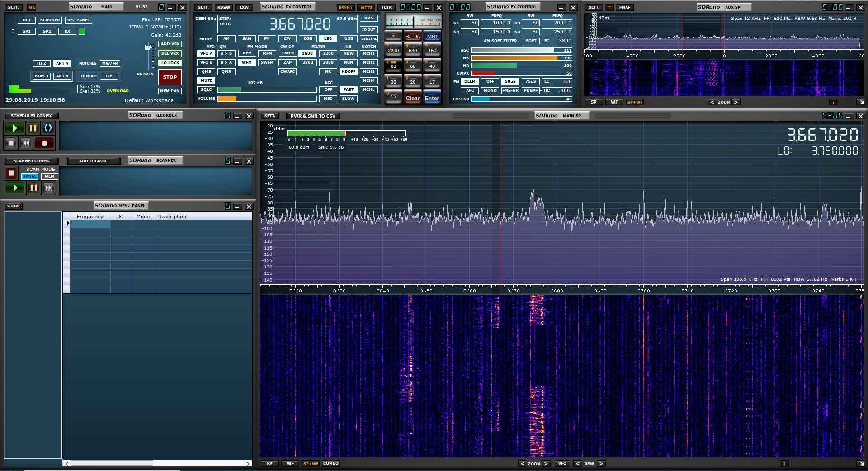
Task: Click the green RX indicator square
Action: (82, 31)
